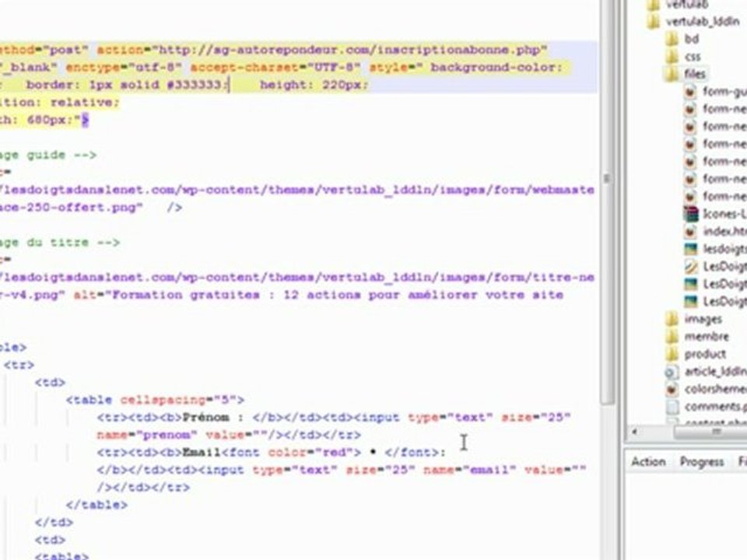Open the index.htm file entry
The image size is (747, 560).
pos(724,232)
